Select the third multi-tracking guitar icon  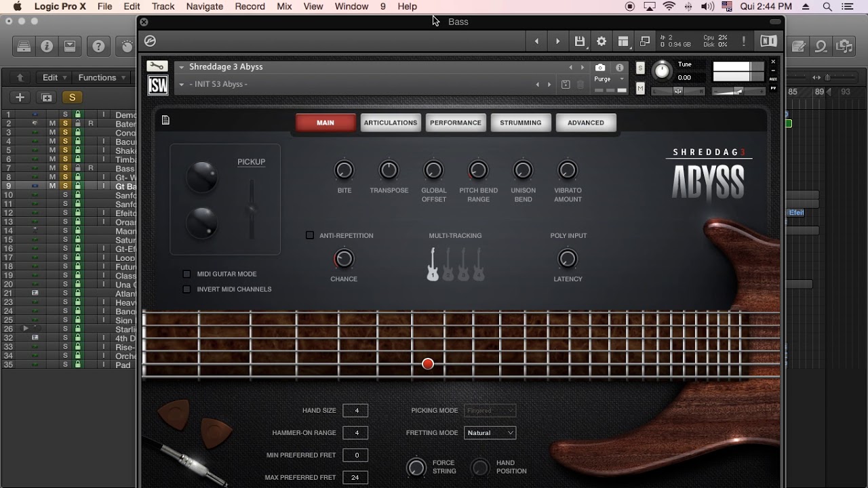[x=463, y=264]
